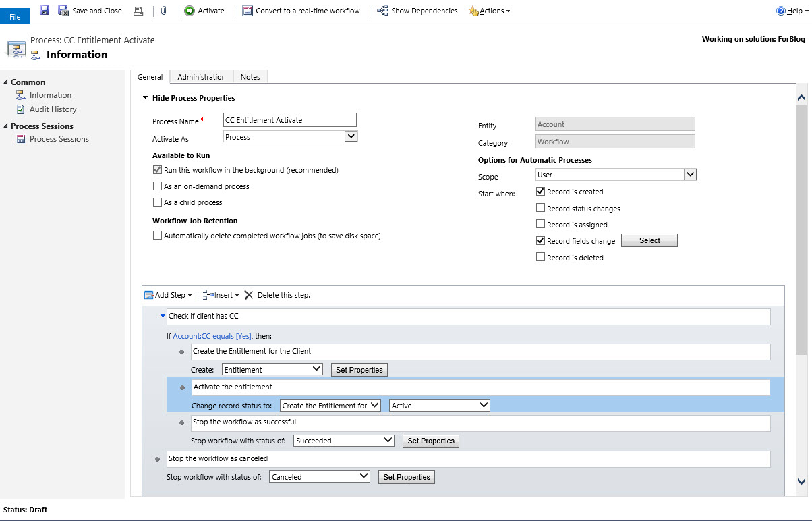The width and height of the screenshot is (812, 521).
Task: Open the File menu
Action: tap(15, 17)
